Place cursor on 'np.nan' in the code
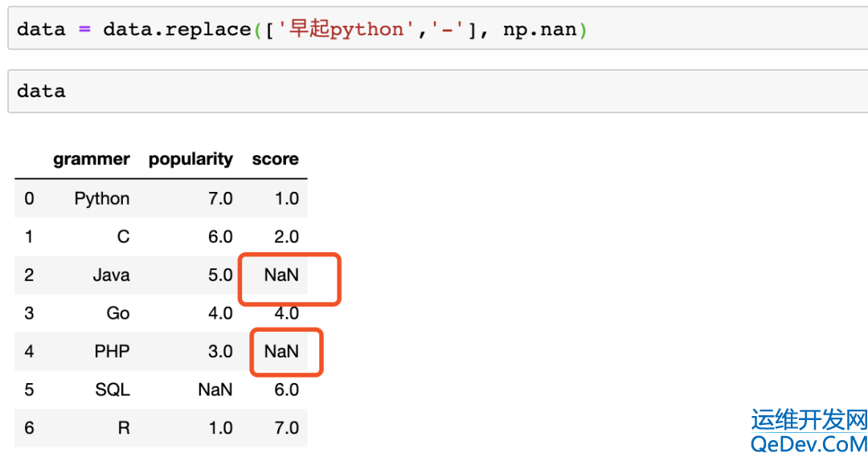 coord(540,29)
